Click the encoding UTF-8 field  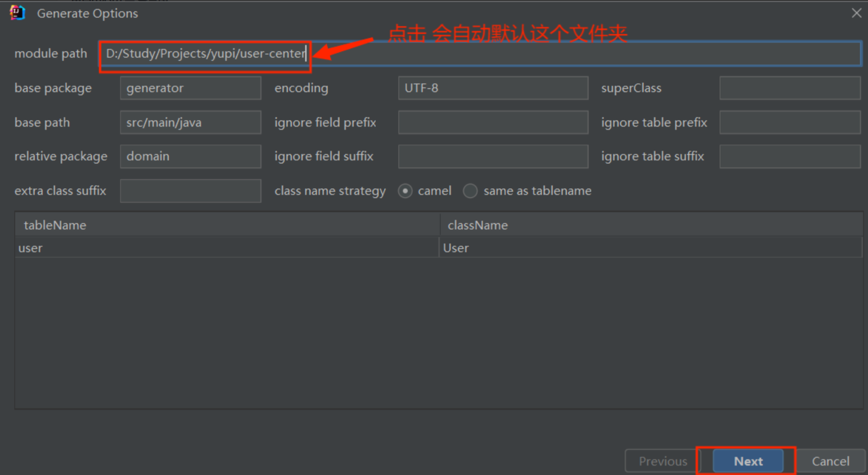(x=493, y=88)
